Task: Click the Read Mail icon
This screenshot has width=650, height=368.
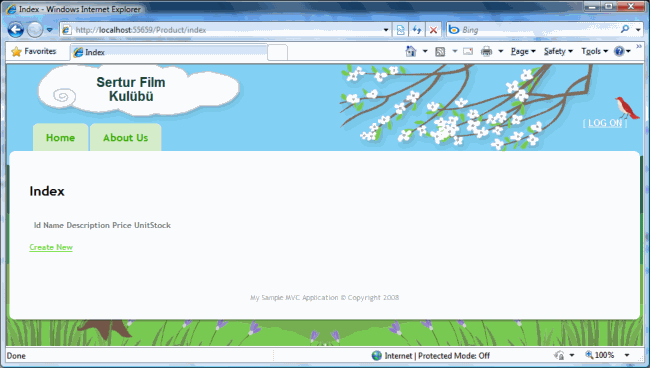Action: [468, 51]
